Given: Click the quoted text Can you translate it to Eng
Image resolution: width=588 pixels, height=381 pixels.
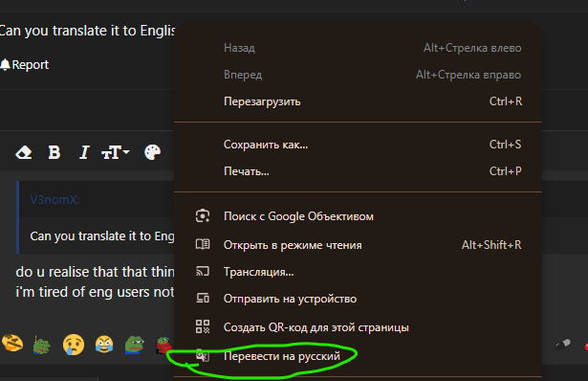Looking at the screenshot, I should point(102,236).
